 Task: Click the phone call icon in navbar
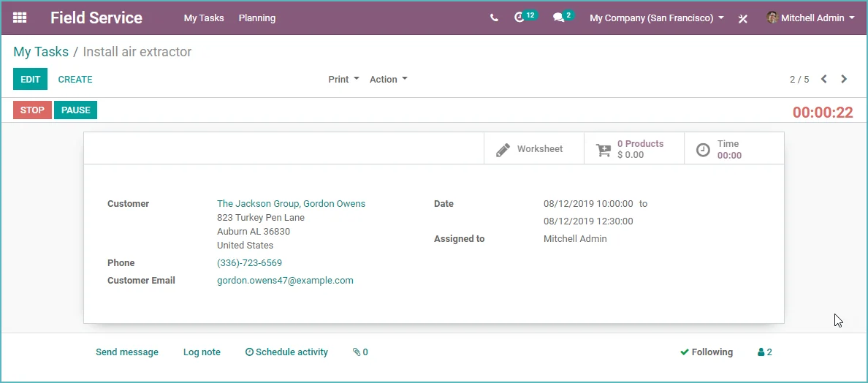click(x=494, y=18)
